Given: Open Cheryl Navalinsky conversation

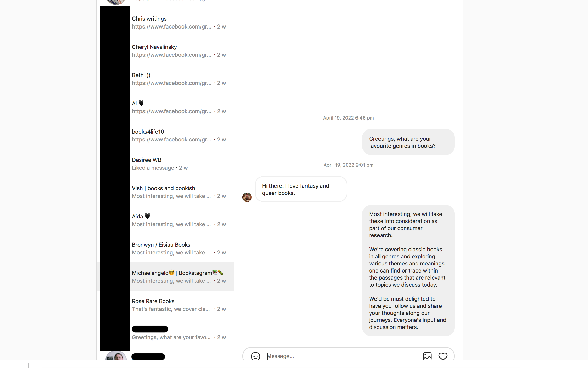Looking at the screenshot, I should [165, 51].
